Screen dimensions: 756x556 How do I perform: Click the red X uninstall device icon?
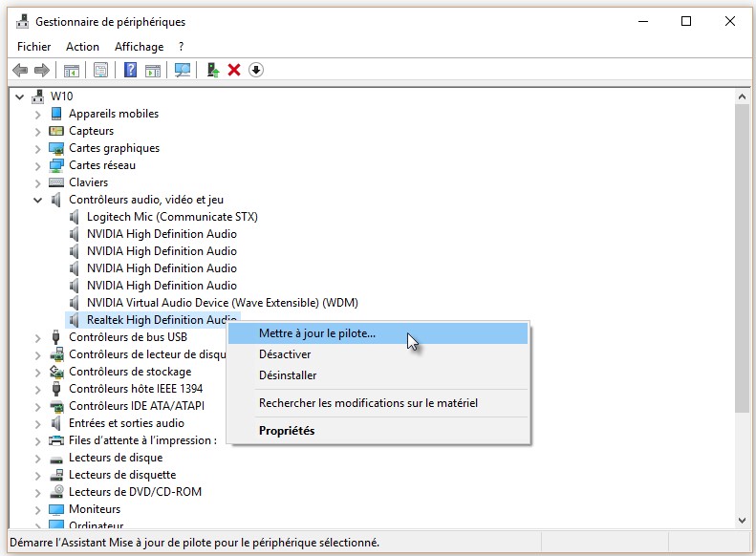pyautogui.click(x=234, y=70)
